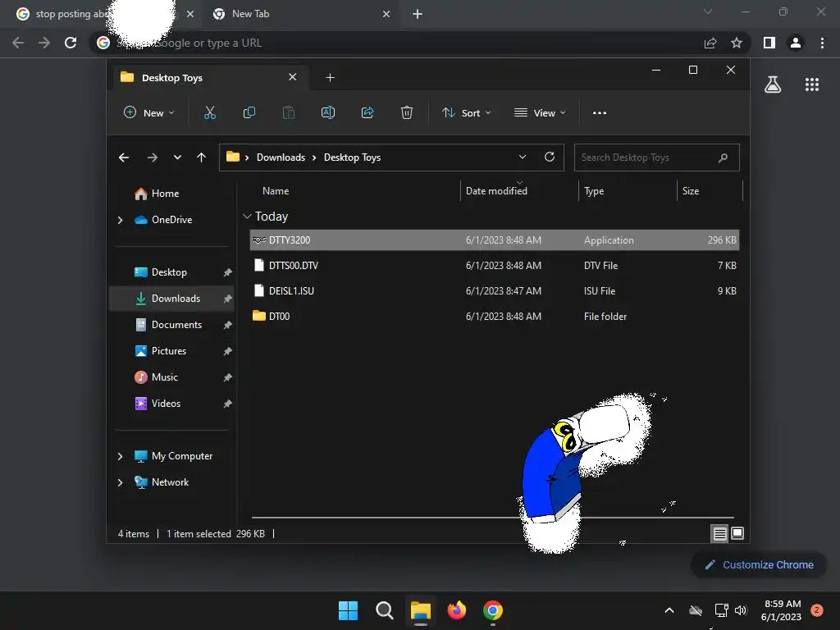This screenshot has width=840, height=630.
Task: Sort by Size column header
Action: tap(691, 190)
